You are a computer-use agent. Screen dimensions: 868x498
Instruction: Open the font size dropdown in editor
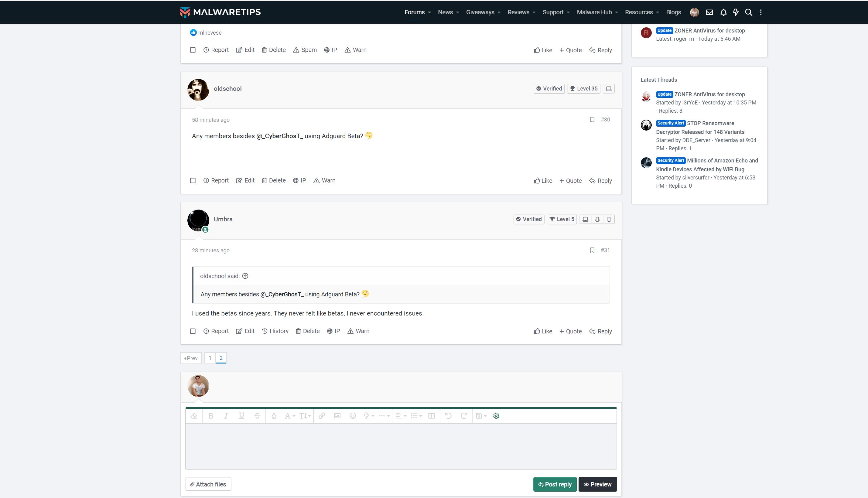(305, 416)
